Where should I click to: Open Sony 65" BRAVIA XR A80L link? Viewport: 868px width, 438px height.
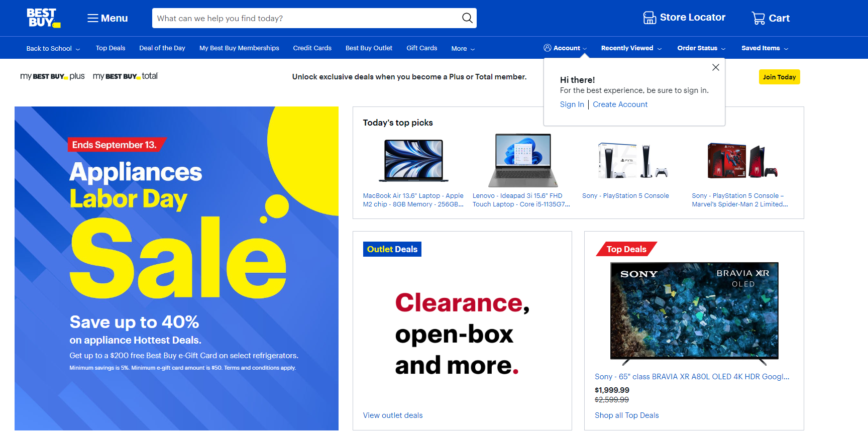692,377
